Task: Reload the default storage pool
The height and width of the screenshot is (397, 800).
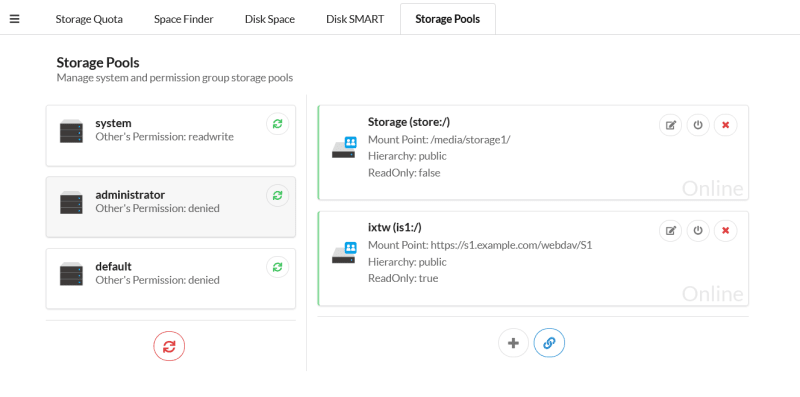Action: [278, 267]
